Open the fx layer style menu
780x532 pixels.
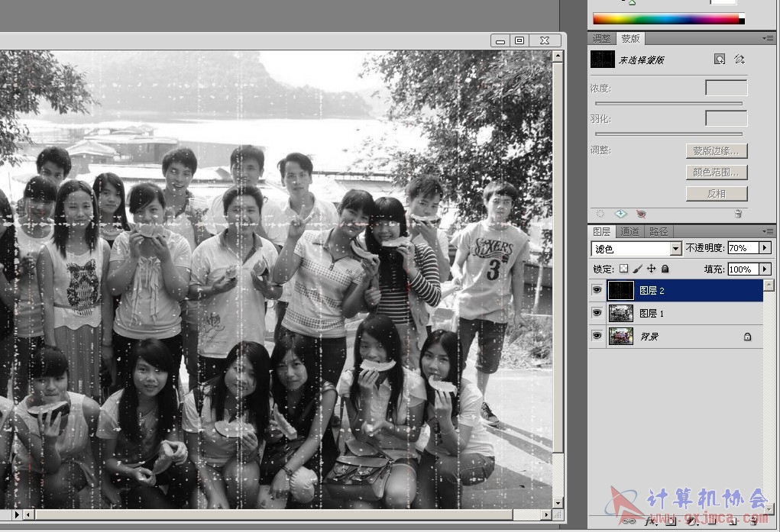click(650, 521)
